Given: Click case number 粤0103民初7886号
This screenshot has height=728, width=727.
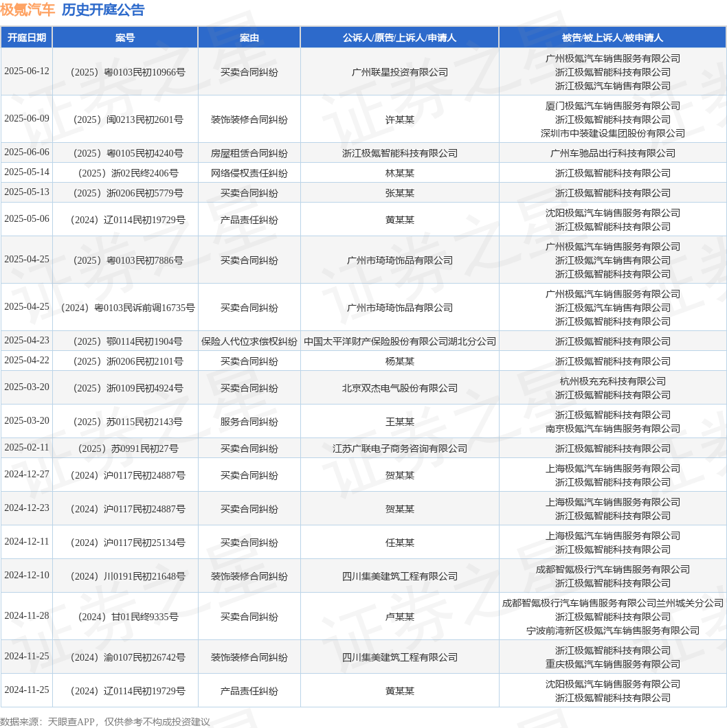Looking at the screenshot, I should [144, 260].
